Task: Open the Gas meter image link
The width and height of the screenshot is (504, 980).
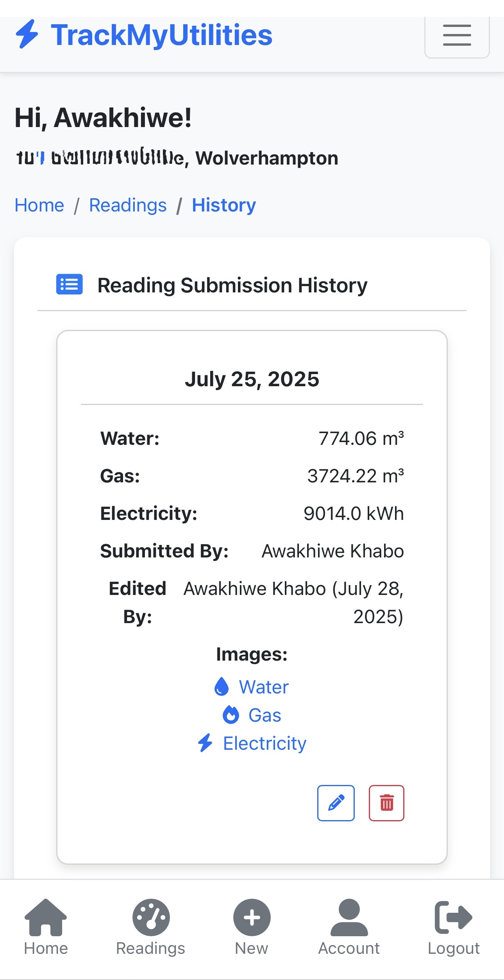Action: click(265, 715)
